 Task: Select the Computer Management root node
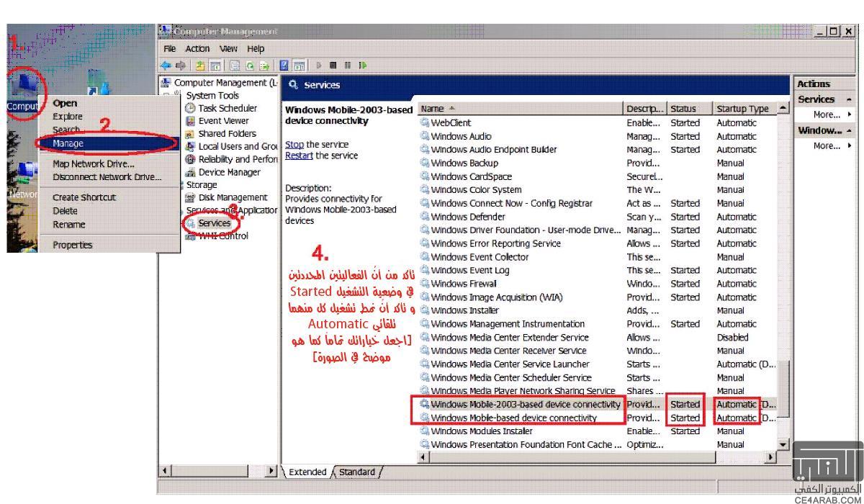pos(219,82)
